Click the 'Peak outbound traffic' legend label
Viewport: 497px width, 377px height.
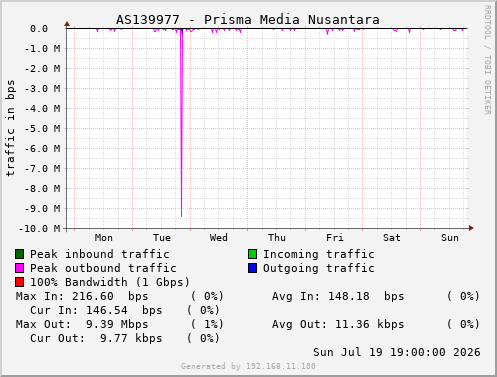pyautogui.click(x=103, y=268)
